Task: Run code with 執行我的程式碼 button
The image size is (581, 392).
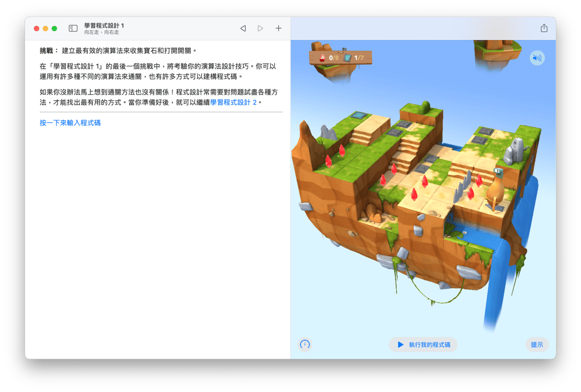Action: 423,345
